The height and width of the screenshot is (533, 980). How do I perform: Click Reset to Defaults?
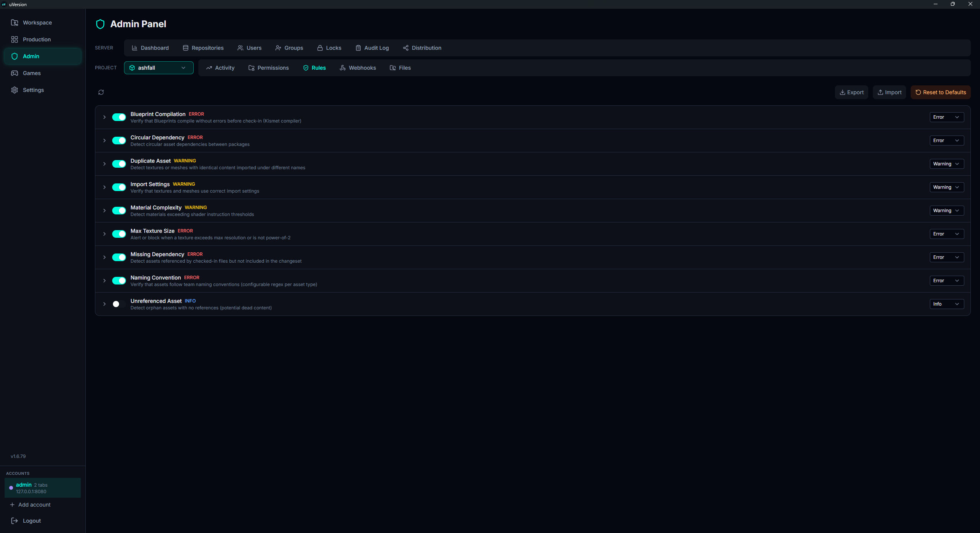pos(941,92)
